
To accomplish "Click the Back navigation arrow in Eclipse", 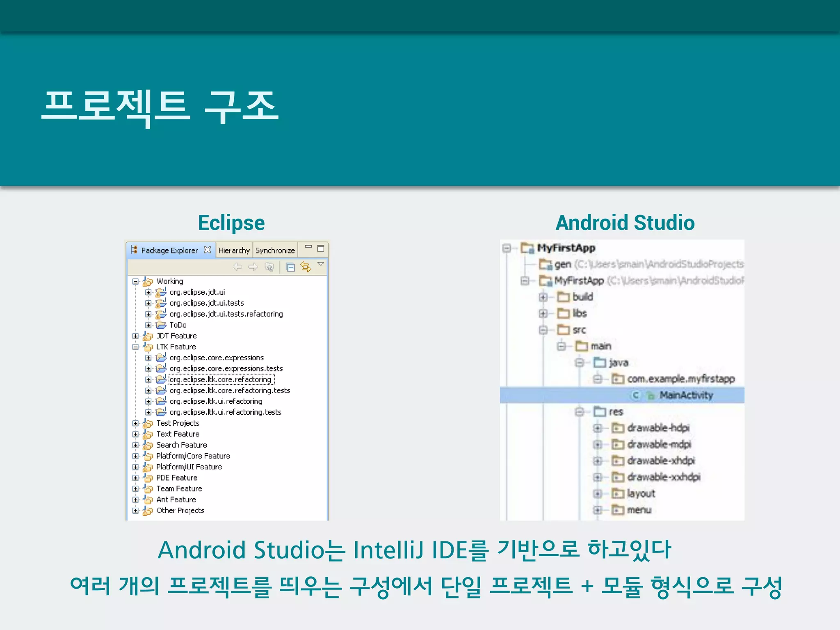I will 237,267.
